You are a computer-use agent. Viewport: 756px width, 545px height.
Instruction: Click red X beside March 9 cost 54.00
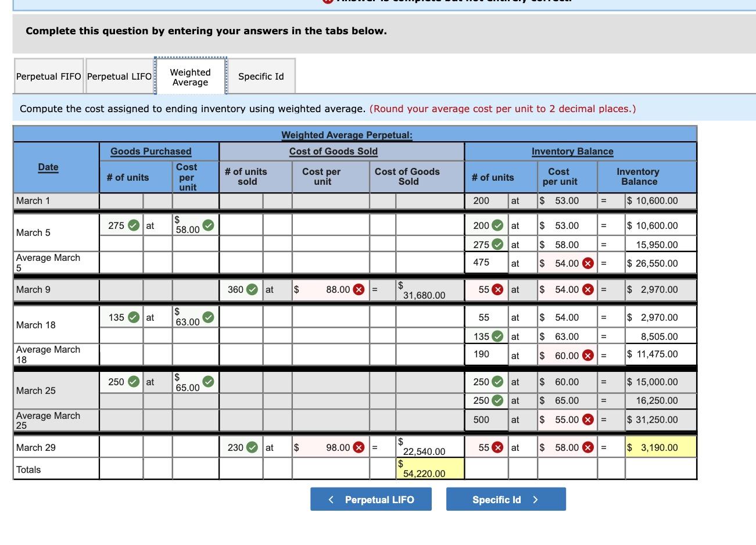pyautogui.click(x=588, y=289)
